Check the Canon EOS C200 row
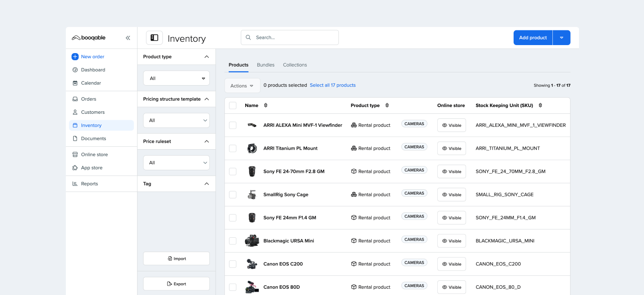Viewport: 644px width, 295px height. [233, 264]
